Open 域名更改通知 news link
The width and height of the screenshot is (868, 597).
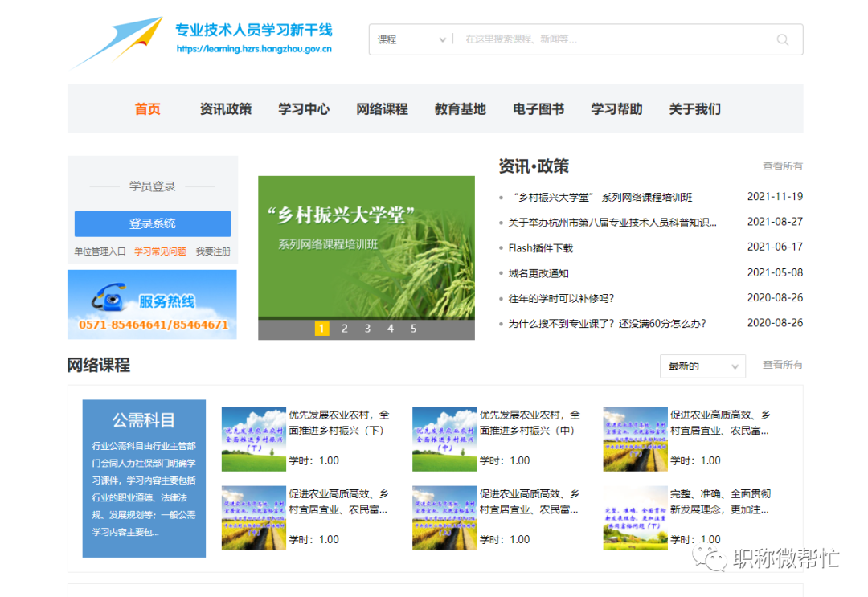point(538,273)
